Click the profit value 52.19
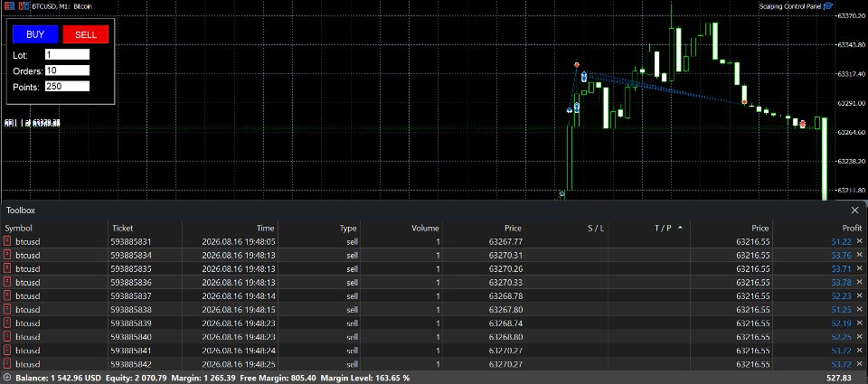868x384 pixels. [842, 323]
